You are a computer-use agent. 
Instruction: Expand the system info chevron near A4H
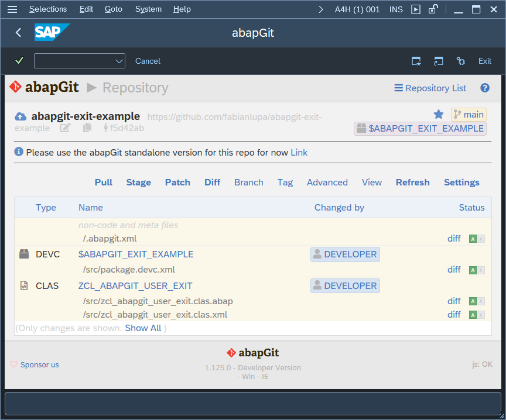click(x=320, y=9)
